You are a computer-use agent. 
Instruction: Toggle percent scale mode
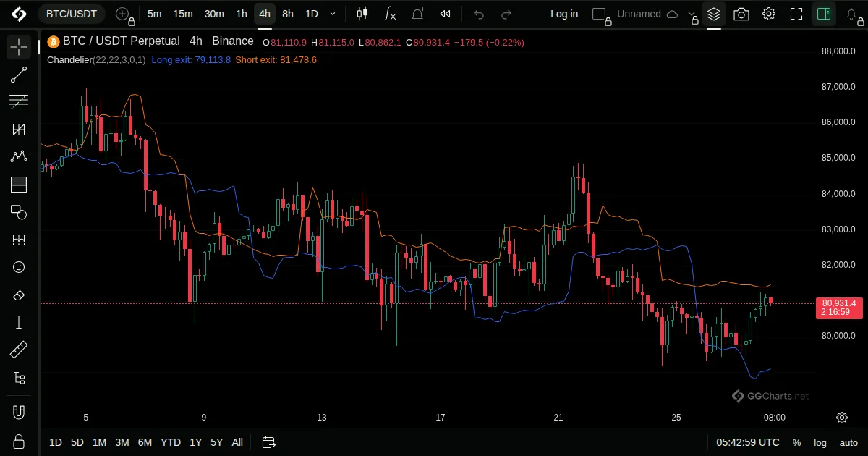796,442
